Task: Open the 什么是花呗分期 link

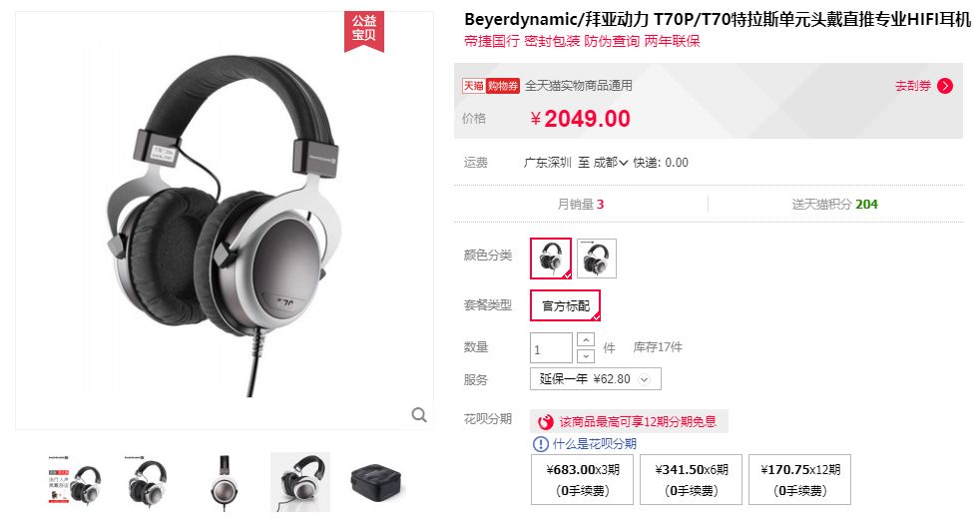Action: point(594,444)
